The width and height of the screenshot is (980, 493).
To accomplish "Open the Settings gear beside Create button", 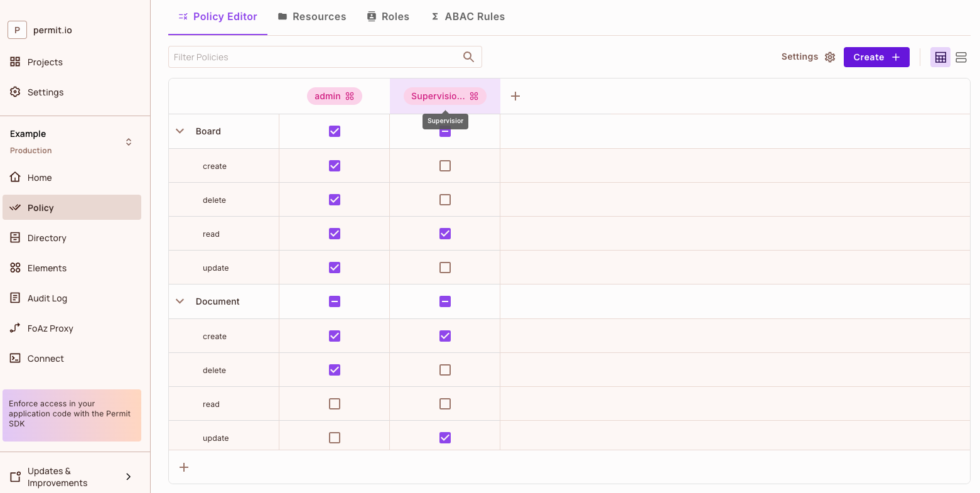I will click(x=830, y=57).
